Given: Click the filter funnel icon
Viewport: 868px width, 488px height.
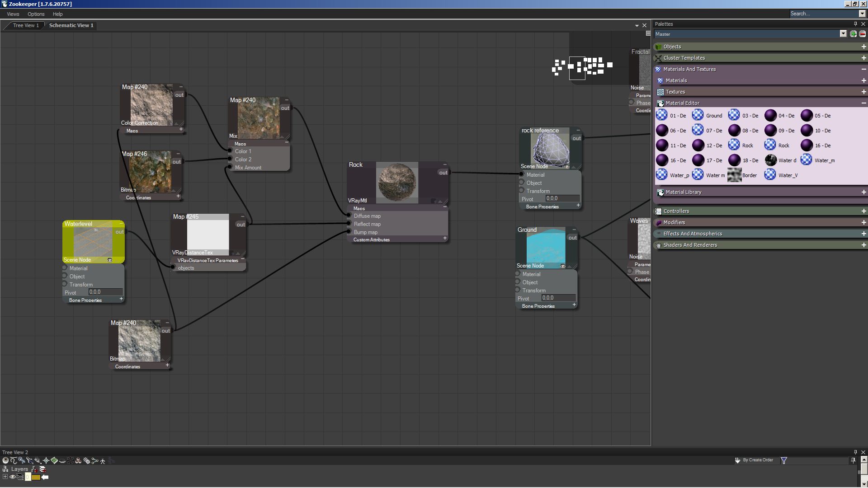Looking at the screenshot, I should click(784, 460).
